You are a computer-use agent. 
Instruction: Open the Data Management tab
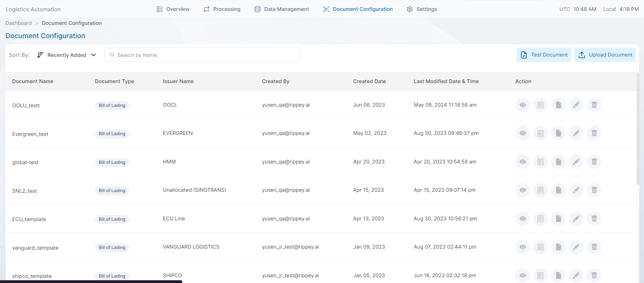(282, 9)
